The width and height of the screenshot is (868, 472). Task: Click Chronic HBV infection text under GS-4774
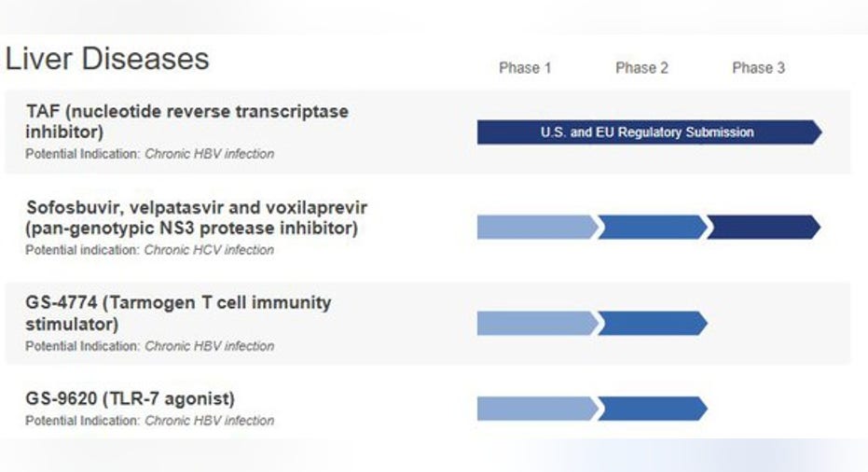[x=209, y=346]
